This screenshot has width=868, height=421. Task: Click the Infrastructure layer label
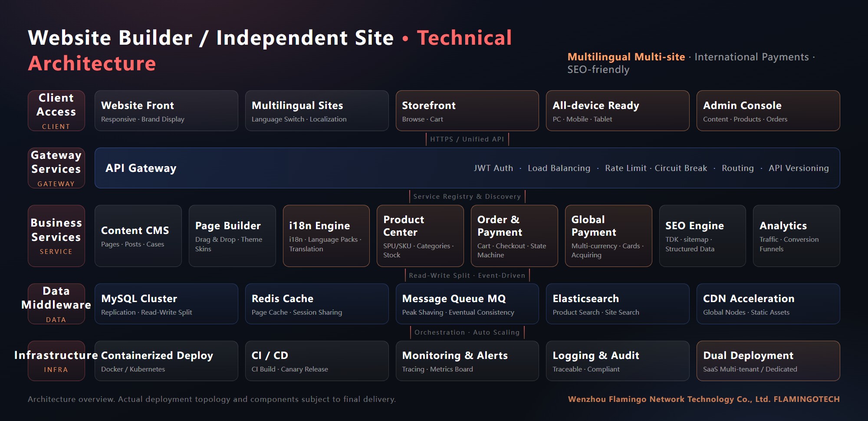pyautogui.click(x=56, y=361)
